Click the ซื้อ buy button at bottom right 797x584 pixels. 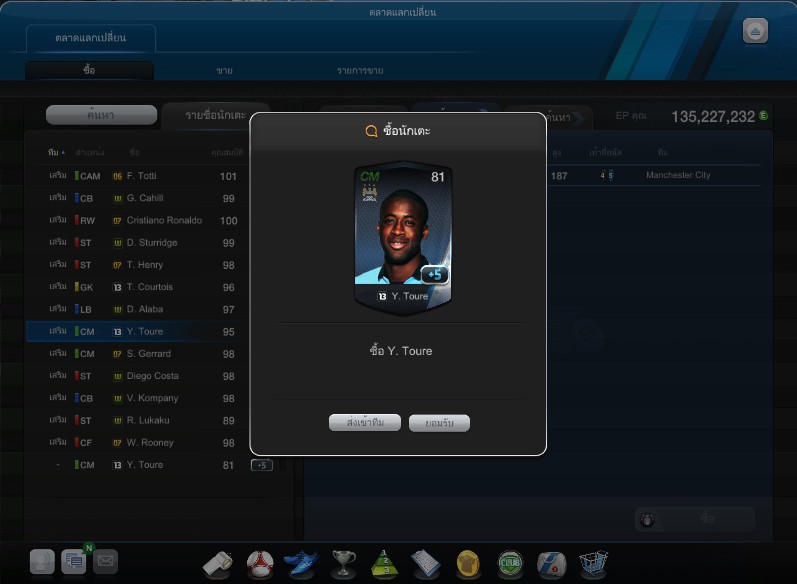(x=695, y=519)
